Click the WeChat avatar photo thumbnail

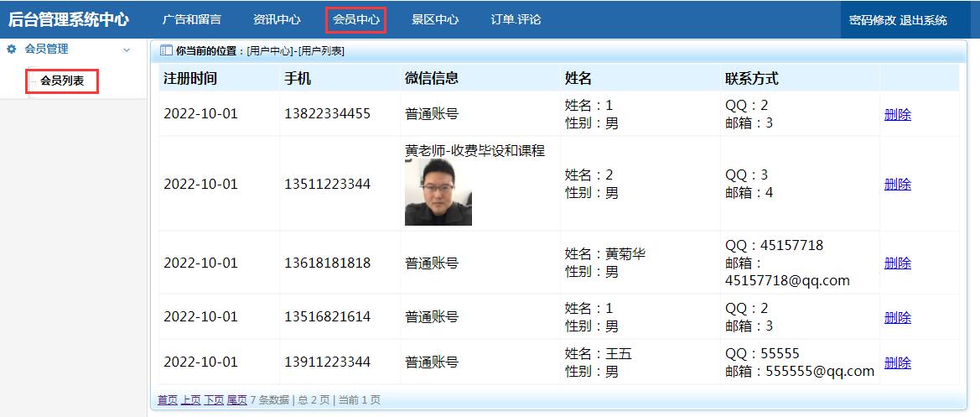tap(438, 192)
